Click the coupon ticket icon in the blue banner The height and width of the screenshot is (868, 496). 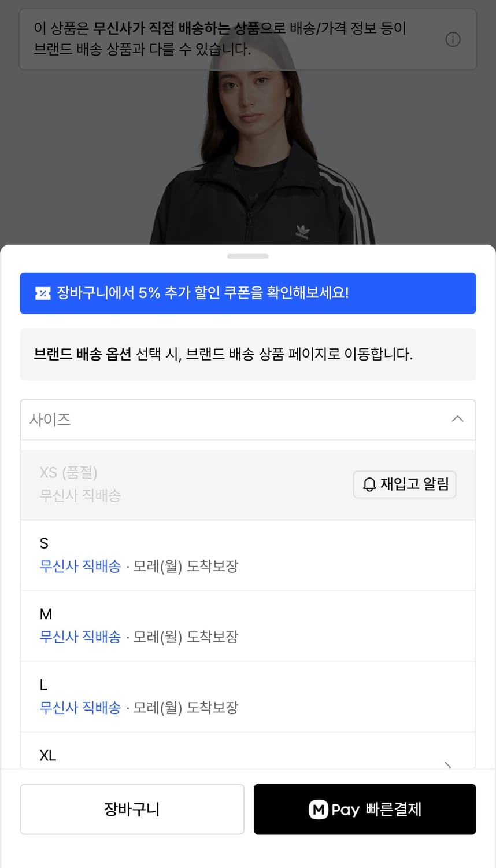(43, 293)
